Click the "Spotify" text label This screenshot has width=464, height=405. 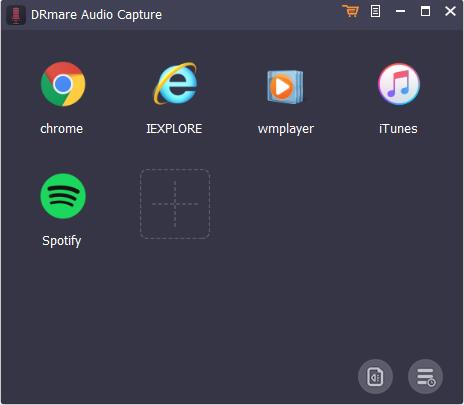62,241
